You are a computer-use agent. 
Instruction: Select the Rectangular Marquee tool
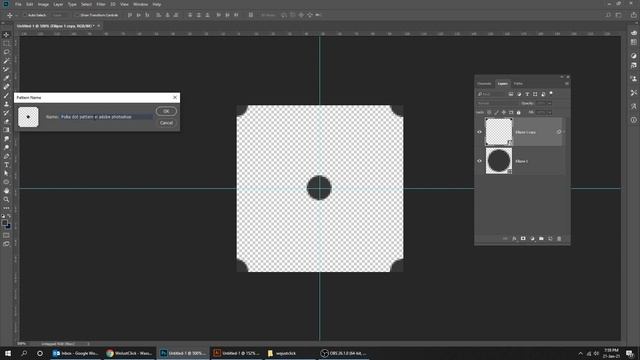pos(6,43)
